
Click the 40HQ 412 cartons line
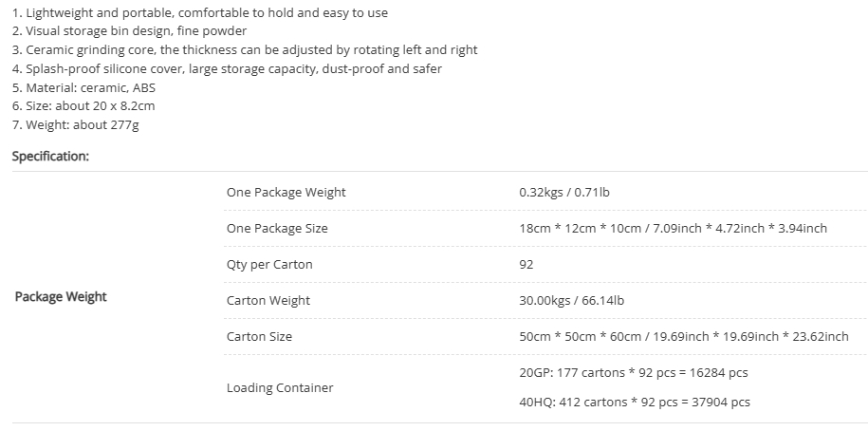(x=635, y=403)
